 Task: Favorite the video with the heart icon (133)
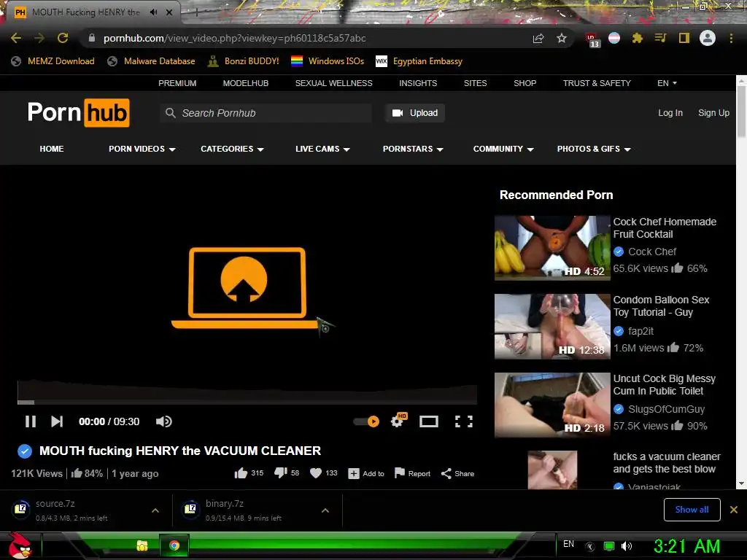click(x=323, y=473)
